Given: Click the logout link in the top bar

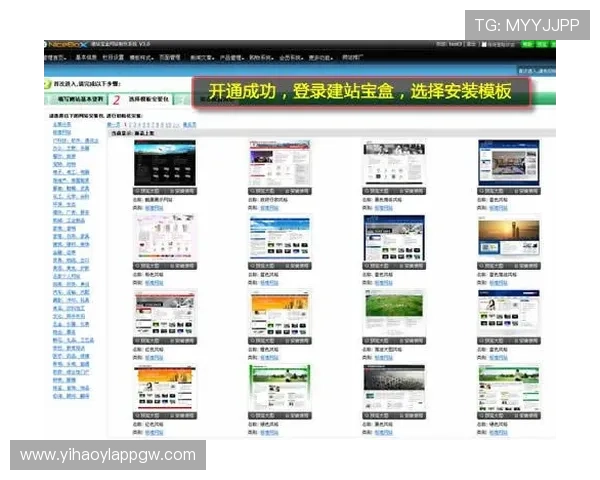Looking at the screenshot, I should coord(471,44).
